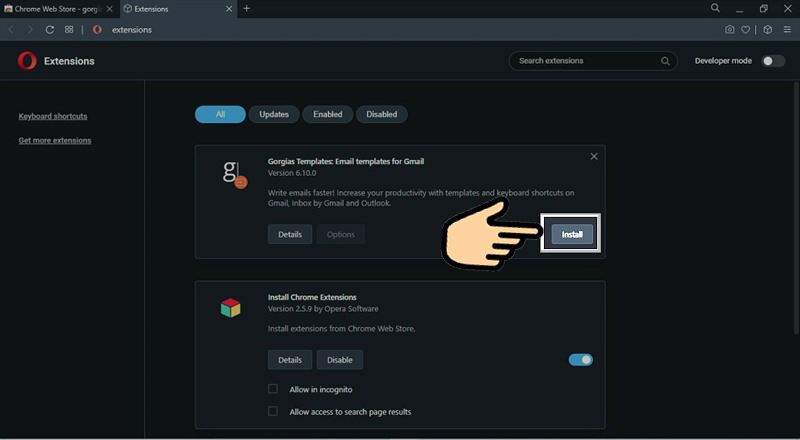Click Options for Gorgias Templates
800x440 pixels.
pos(341,234)
